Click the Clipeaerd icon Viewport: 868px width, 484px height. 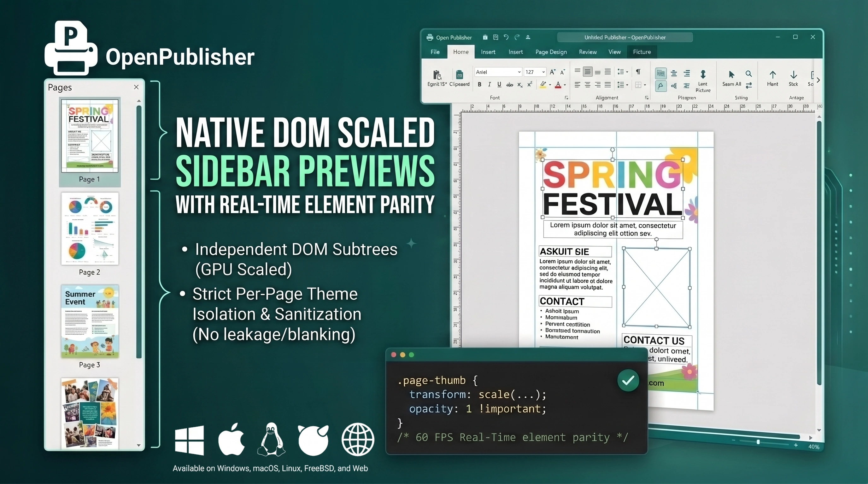pyautogui.click(x=459, y=75)
